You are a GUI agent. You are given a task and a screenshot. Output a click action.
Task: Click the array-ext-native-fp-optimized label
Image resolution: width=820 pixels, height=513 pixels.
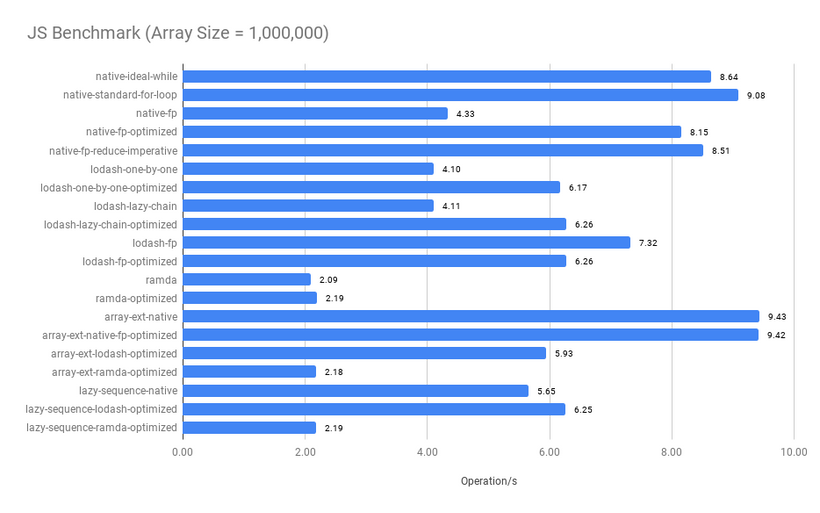[109, 335]
